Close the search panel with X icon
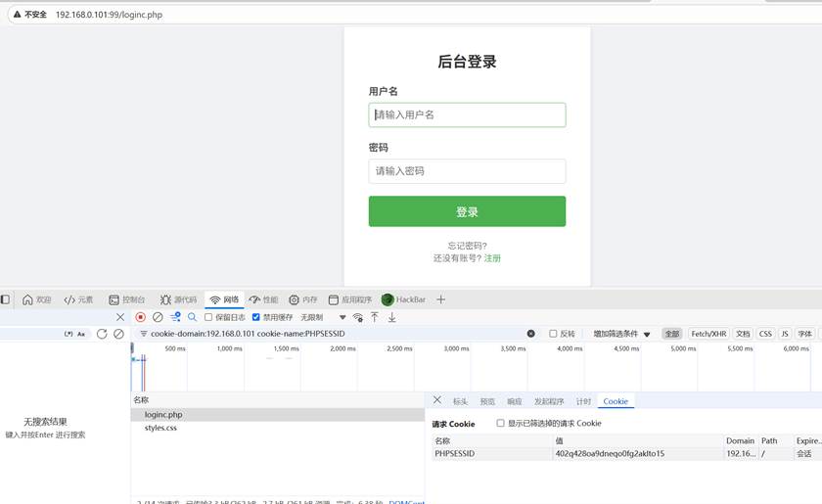 pos(120,317)
